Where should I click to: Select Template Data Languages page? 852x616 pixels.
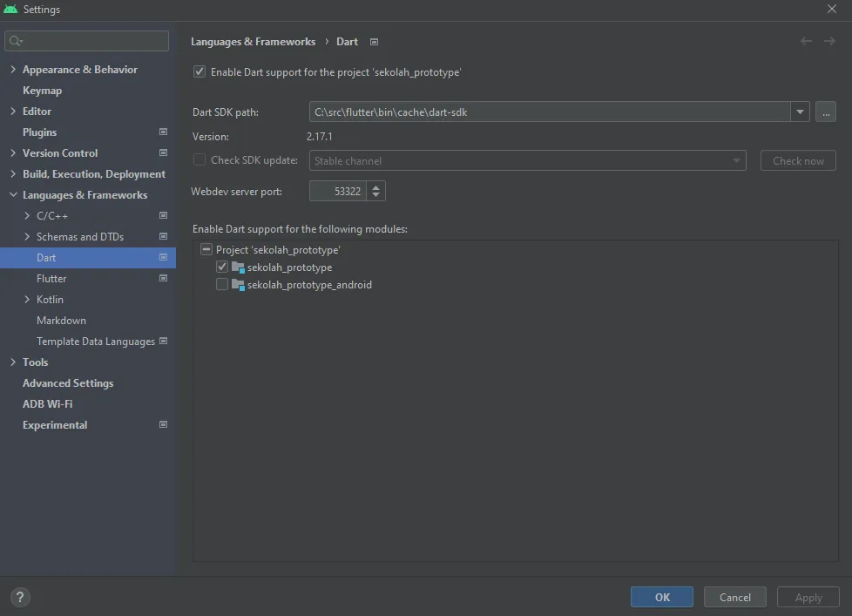[96, 342]
